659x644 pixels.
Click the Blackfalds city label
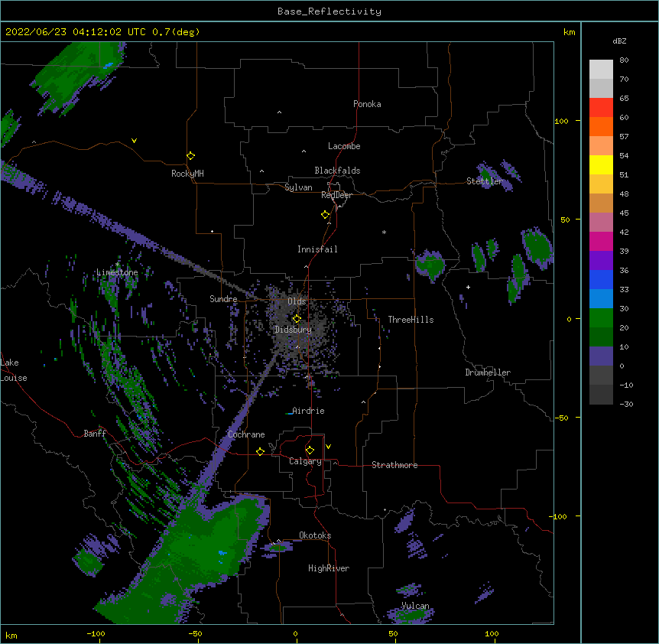pos(337,171)
